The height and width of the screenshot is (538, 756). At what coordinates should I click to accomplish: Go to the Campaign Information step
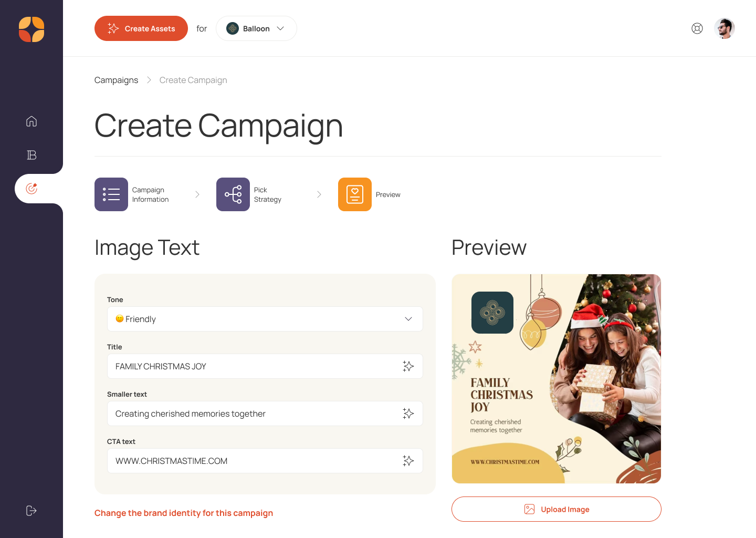point(111,194)
